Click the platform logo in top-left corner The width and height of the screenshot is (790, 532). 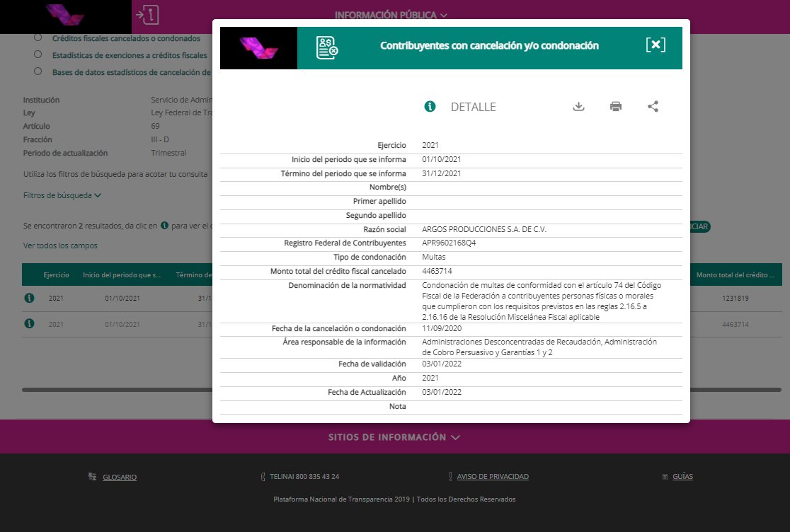coord(66,16)
